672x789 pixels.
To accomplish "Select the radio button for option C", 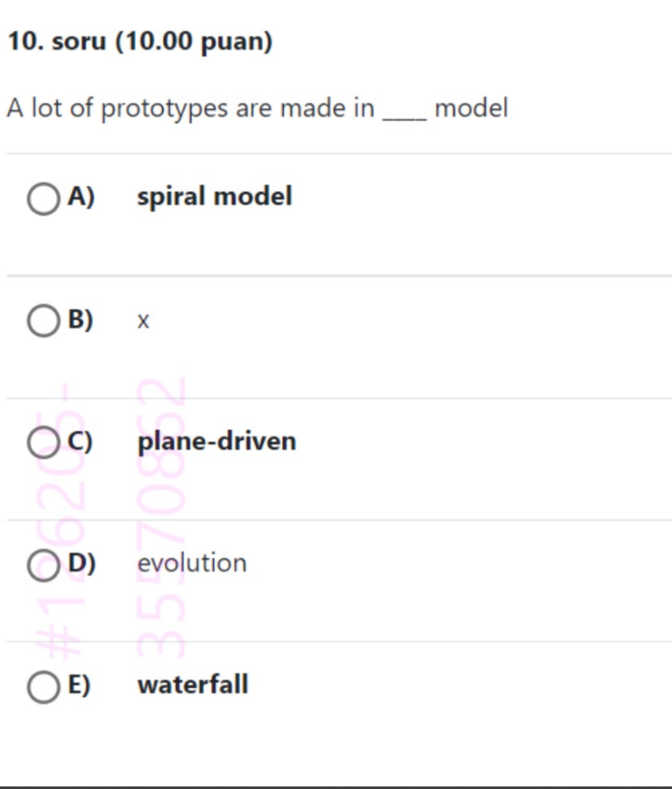I will tap(42, 441).
